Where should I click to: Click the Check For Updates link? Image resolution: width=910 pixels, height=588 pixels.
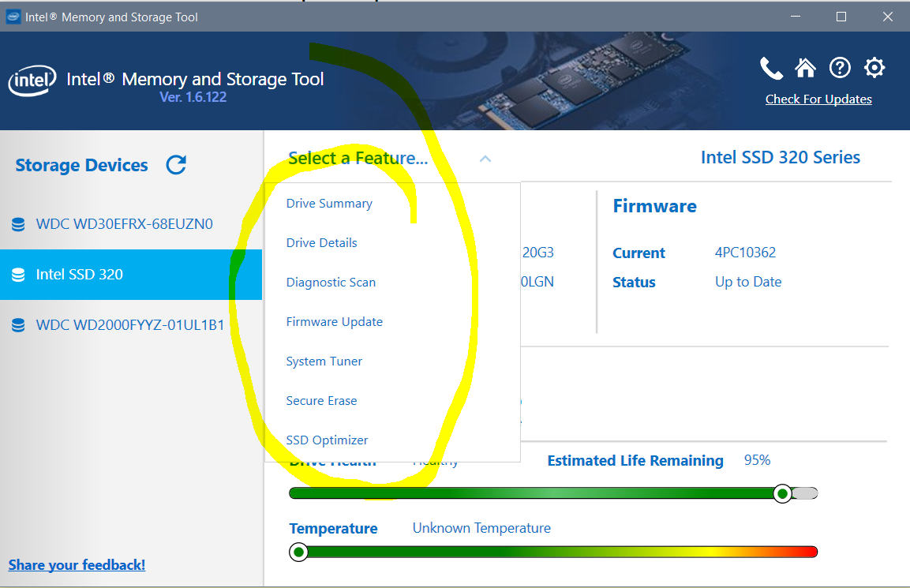coord(818,99)
